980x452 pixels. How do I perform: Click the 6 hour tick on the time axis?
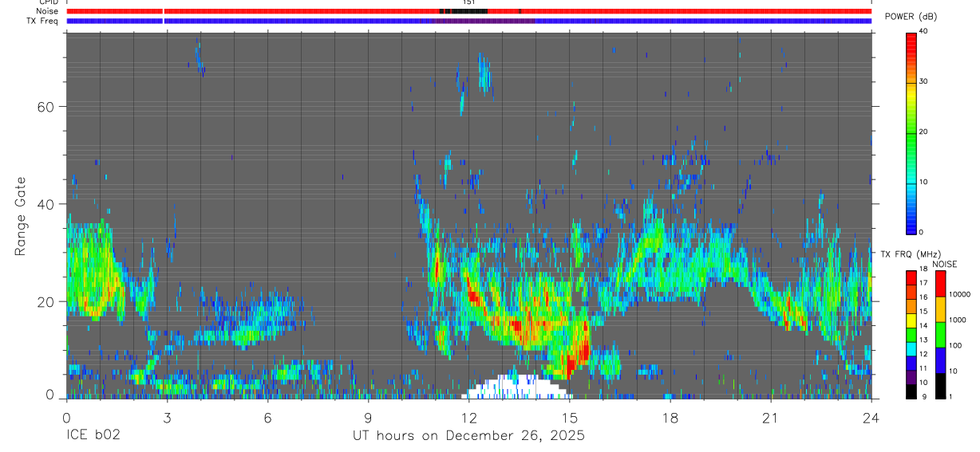[x=267, y=417]
